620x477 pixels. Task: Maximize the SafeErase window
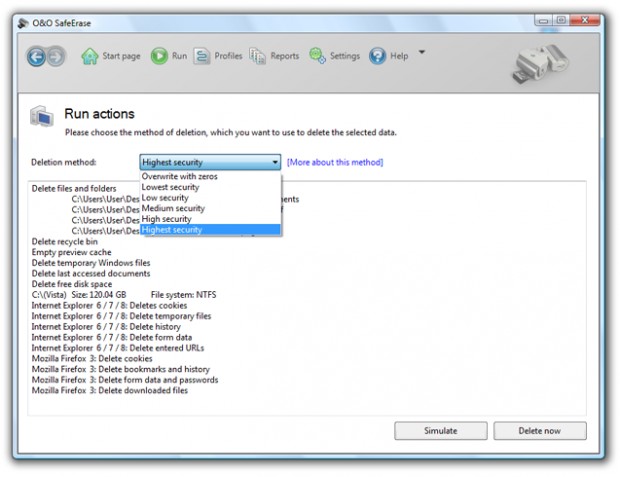click(x=561, y=20)
